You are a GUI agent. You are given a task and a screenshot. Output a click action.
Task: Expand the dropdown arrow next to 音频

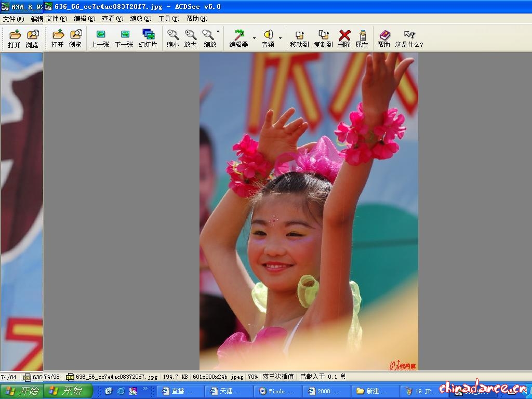pos(280,38)
